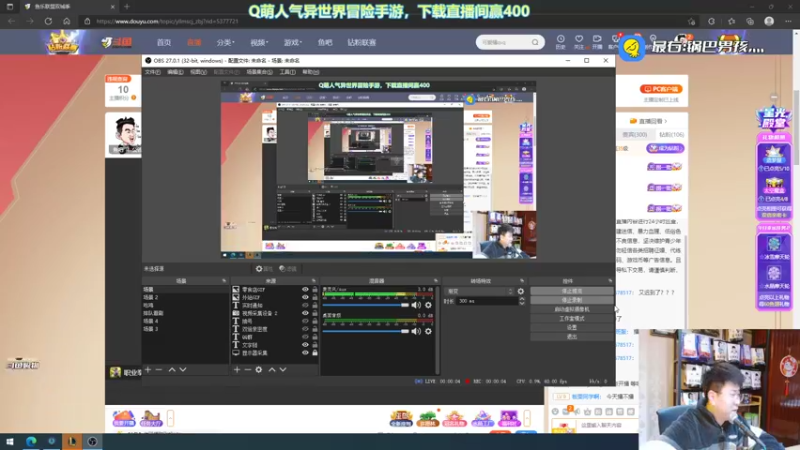Viewport: 800px width, 450px height.
Task: Toggle visibility of 外站GIF source
Action: (x=305, y=297)
